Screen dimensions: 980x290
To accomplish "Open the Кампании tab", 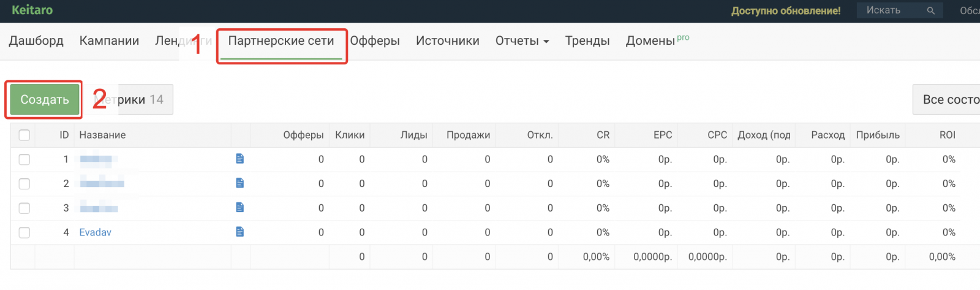I will coord(109,41).
